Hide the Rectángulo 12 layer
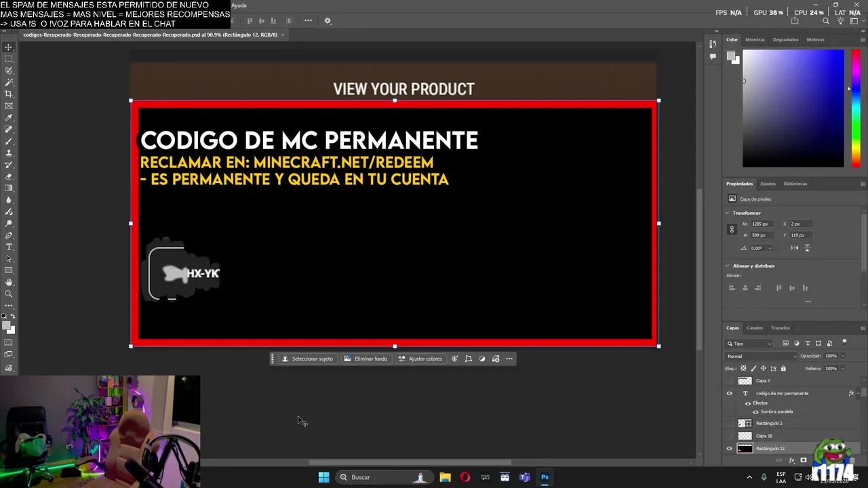 pos(730,448)
